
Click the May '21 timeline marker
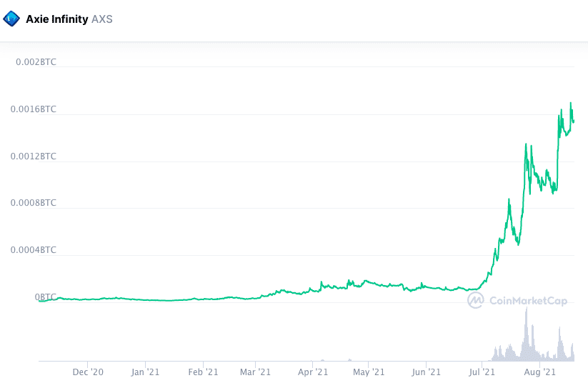369,372
